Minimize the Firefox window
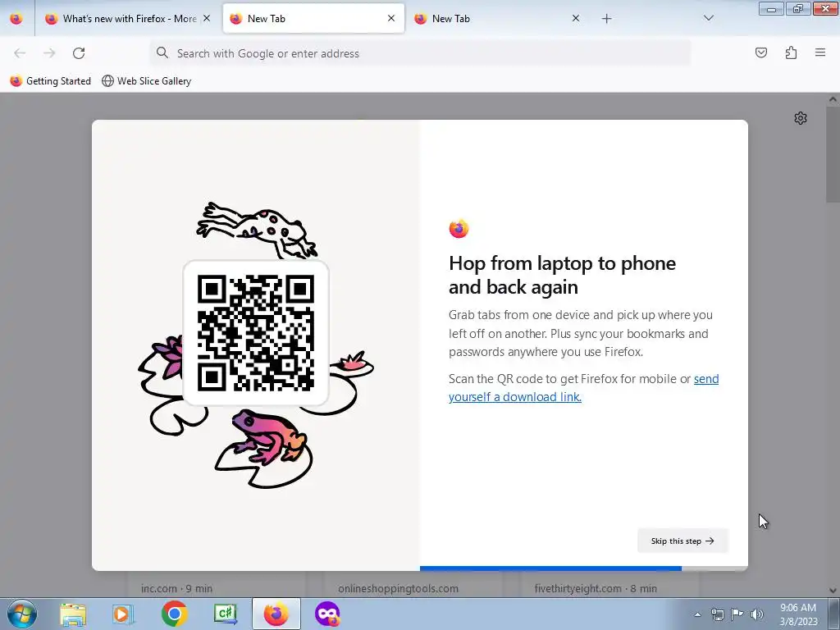840x630 pixels. (x=771, y=9)
